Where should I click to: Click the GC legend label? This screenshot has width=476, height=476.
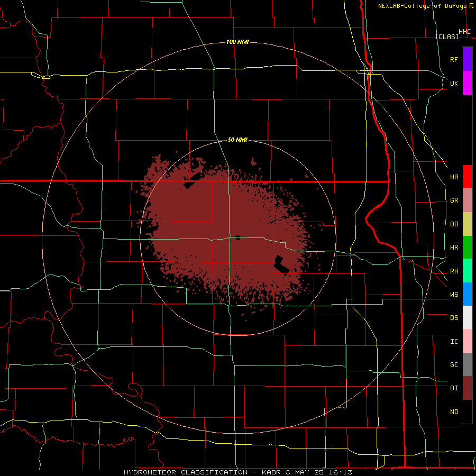[x=454, y=365]
